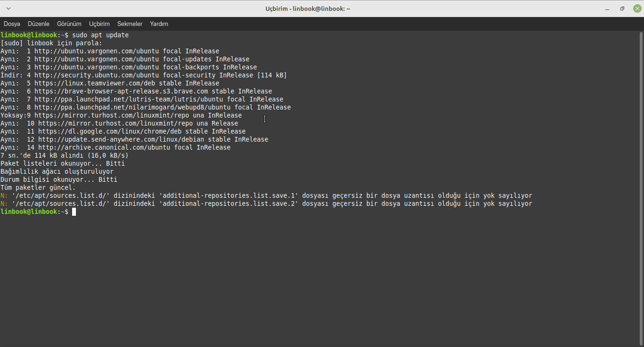The width and height of the screenshot is (644, 347).
Task: Restore the terminal window size
Action: click(x=622, y=8)
